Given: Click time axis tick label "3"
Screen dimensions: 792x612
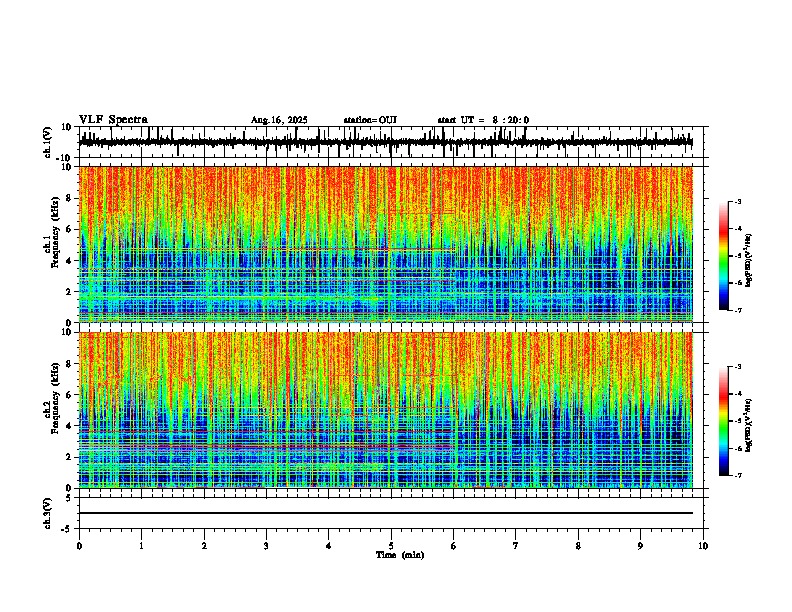Looking at the screenshot, I should point(266,546).
